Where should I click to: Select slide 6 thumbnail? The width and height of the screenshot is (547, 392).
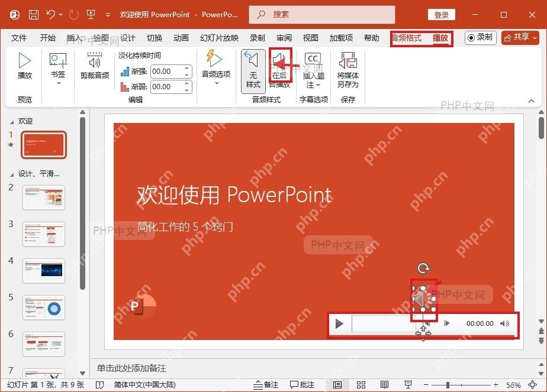click(44, 344)
